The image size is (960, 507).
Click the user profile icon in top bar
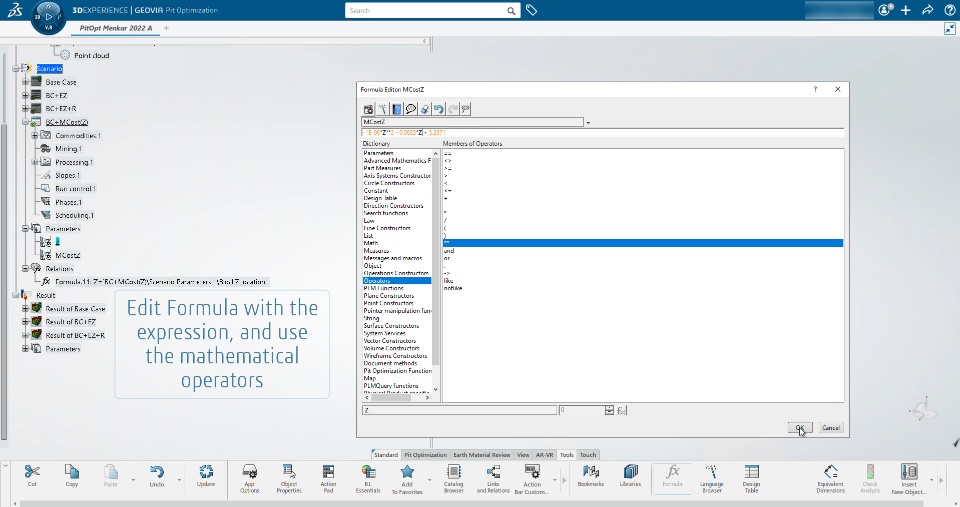point(885,10)
